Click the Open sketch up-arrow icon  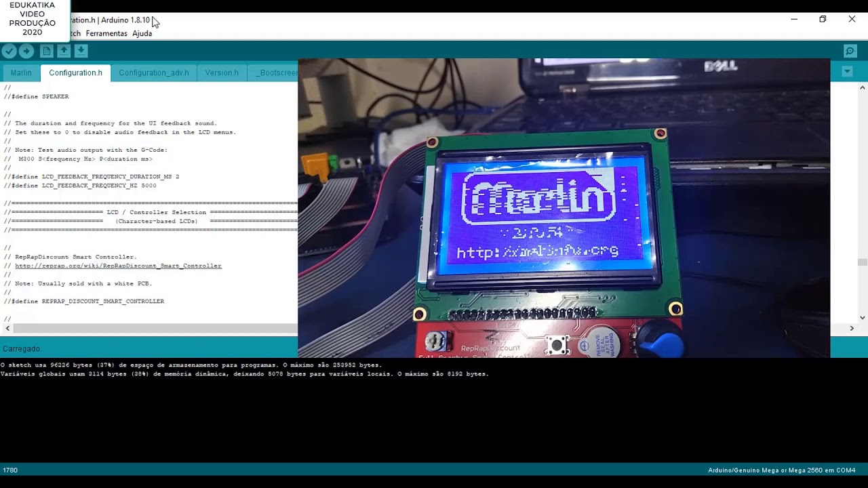[x=64, y=51]
